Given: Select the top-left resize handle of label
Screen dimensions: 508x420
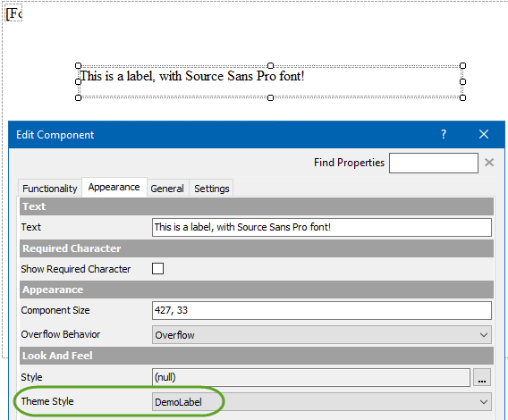Looking at the screenshot, I should click(x=78, y=66).
